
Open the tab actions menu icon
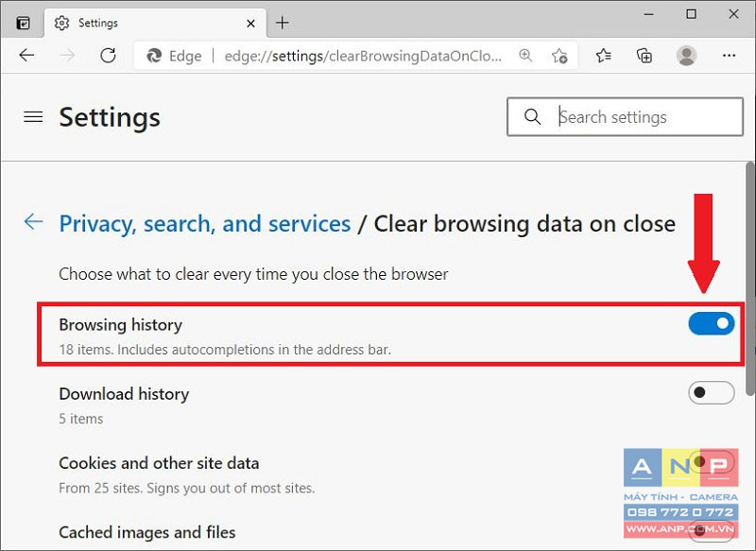click(23, 23)
